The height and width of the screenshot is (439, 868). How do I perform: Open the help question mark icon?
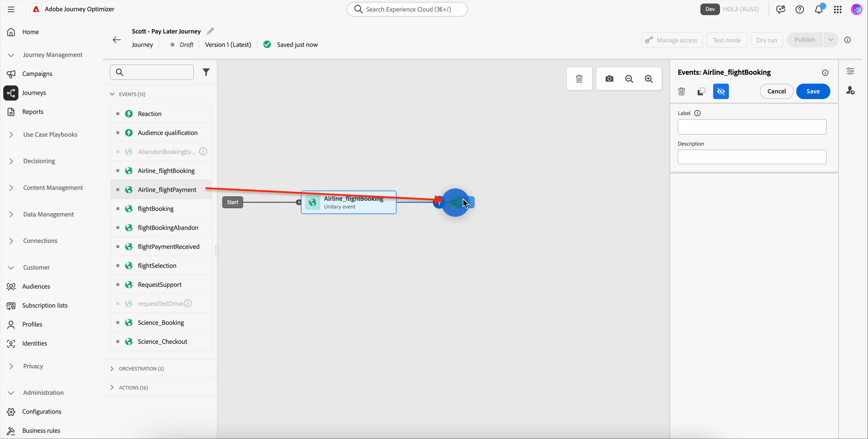[x=799, y=9]
